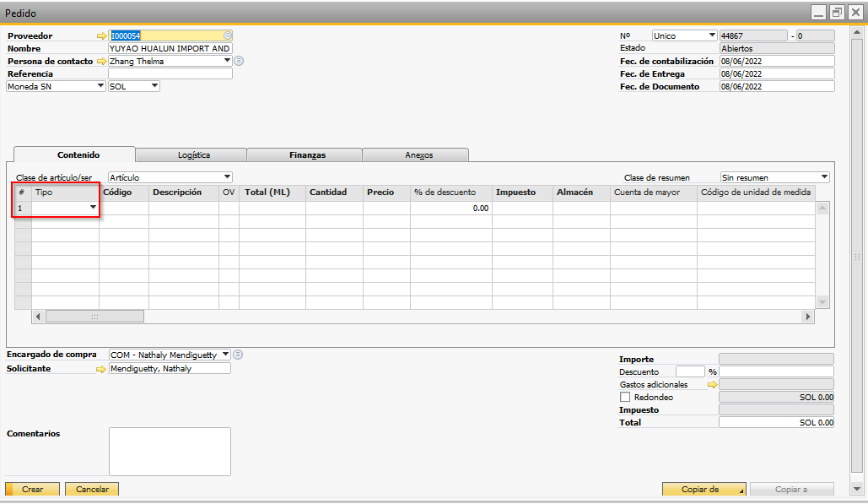Click the Cuenta de mayor column header
This screenshot has height=504, width=868.
point(654,192)
